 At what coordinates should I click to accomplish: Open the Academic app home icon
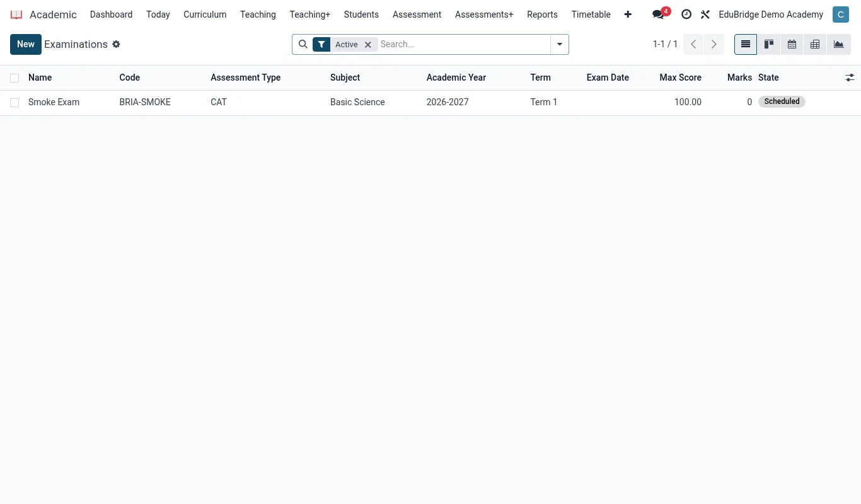[16, 14]
